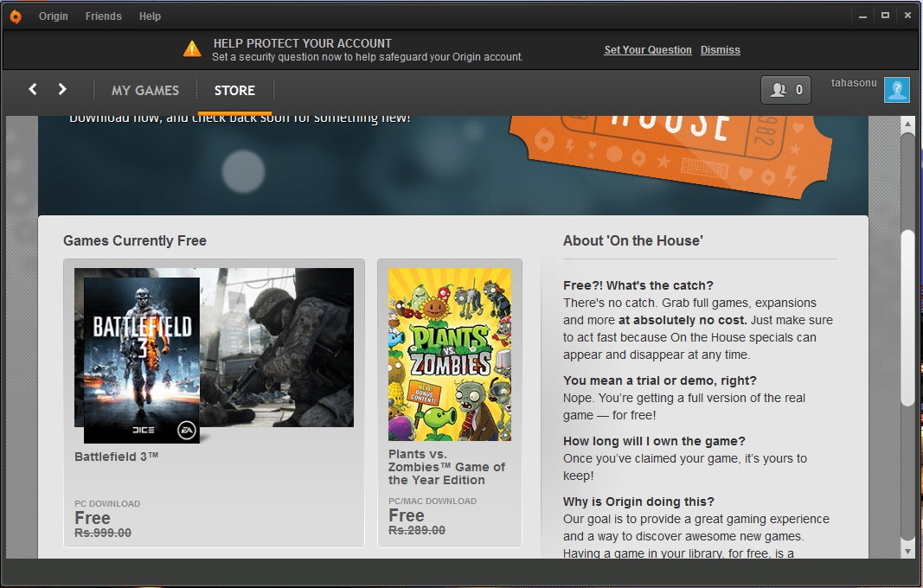Switch to the MY GAMES tab

(x=144, y=90)
